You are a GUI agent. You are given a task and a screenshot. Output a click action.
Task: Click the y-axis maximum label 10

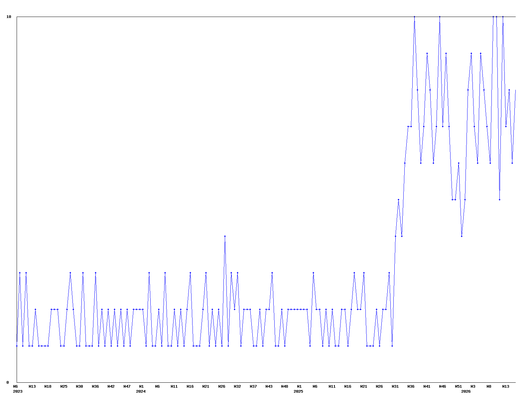click(x=9, y=17)
